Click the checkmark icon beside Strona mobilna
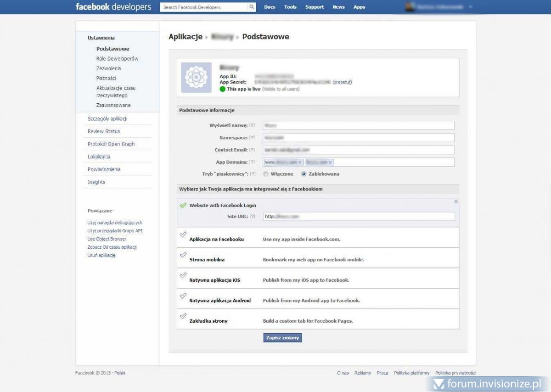 [x=183, y=255]
